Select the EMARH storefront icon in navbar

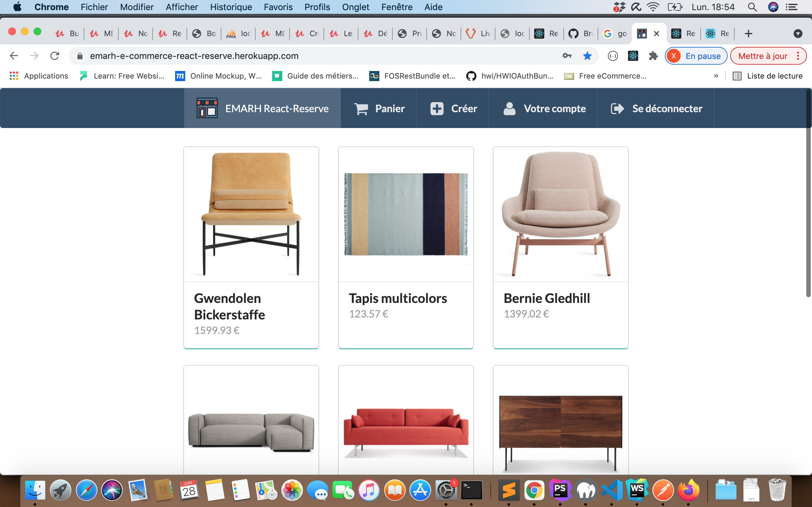[206, 108]
